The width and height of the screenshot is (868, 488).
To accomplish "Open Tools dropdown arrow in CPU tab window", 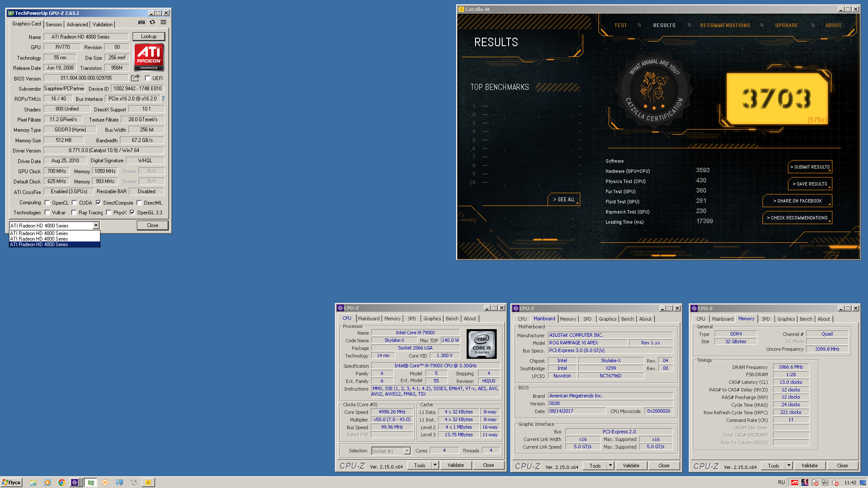I will pos(435,465).
